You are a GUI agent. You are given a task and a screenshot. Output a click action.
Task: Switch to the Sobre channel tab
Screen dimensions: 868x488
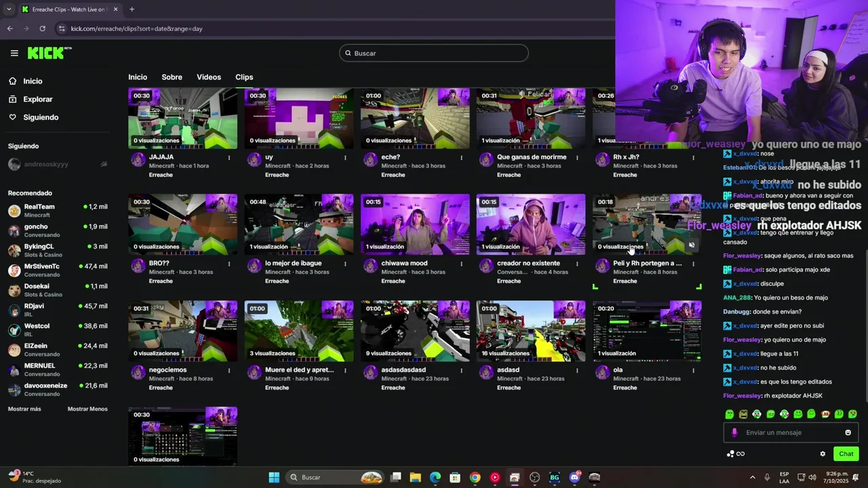pyautogui.click(x=172, y=77)
